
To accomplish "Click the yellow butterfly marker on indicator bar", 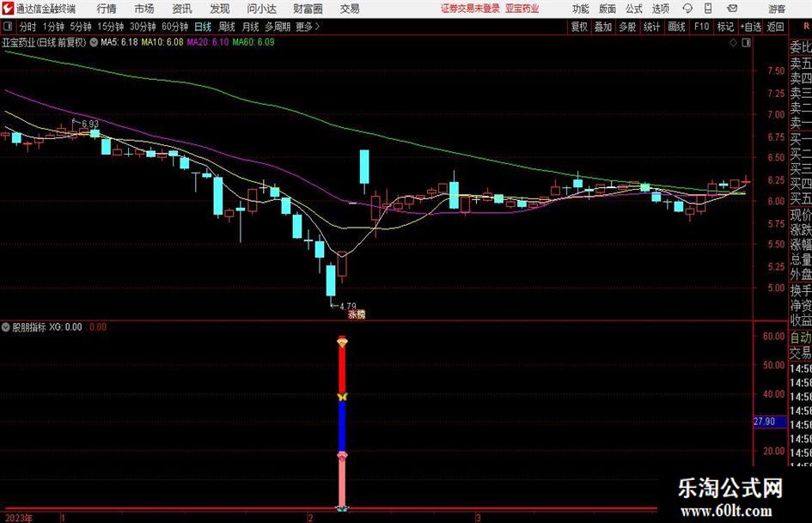I will [342, 397].
